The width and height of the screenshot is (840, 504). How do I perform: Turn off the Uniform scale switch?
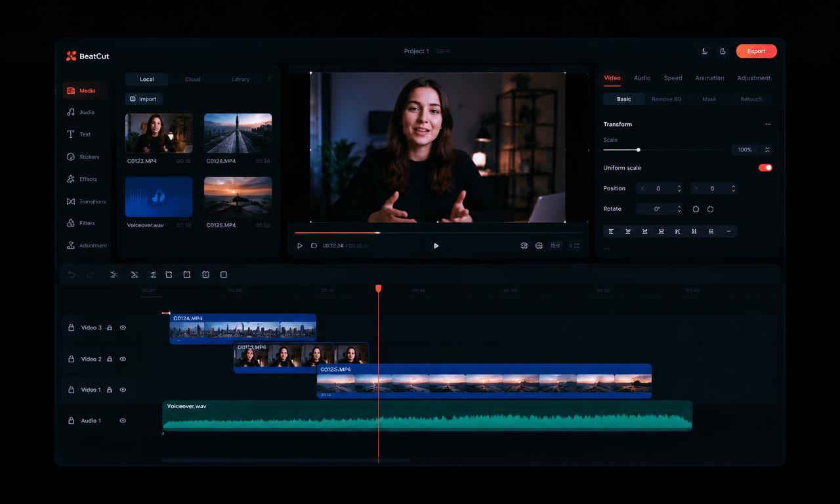(765, 167)
